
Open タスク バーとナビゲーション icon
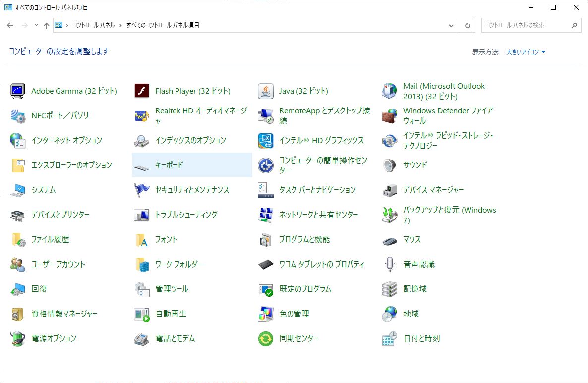coord(266,190)
